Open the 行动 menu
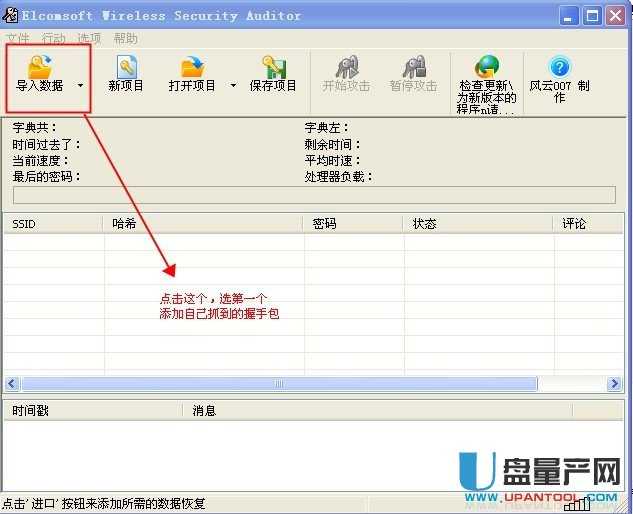Image resolution: width=633 pixels, height=514 pixels. tap(54, 38)
